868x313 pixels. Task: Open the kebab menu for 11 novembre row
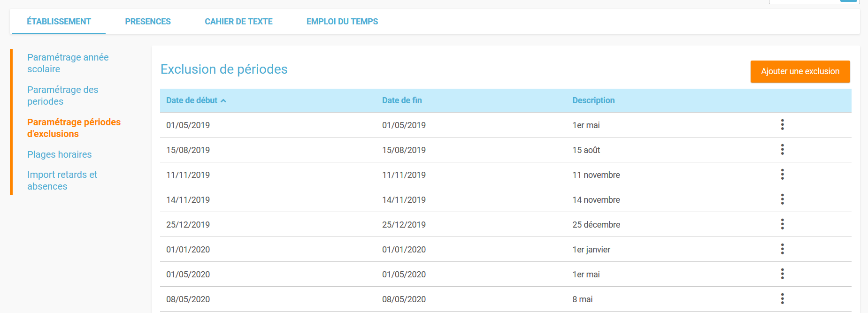click(x=782, y=175)
